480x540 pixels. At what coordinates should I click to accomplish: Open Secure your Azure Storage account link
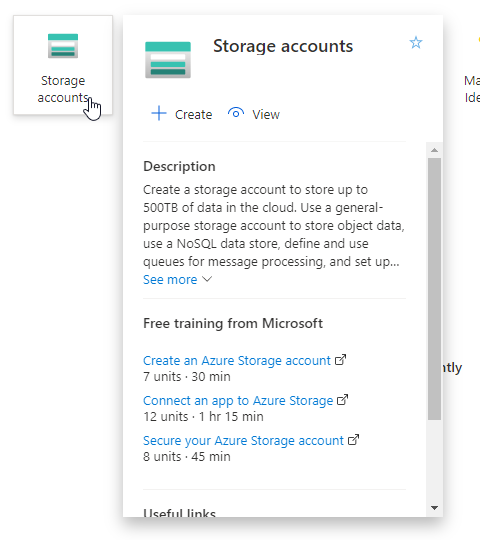243,440
